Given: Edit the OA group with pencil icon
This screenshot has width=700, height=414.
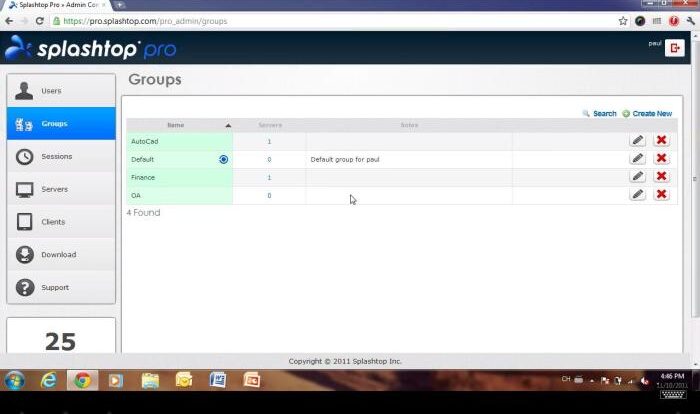Looking at the screenshot, I should click(638, 194).
